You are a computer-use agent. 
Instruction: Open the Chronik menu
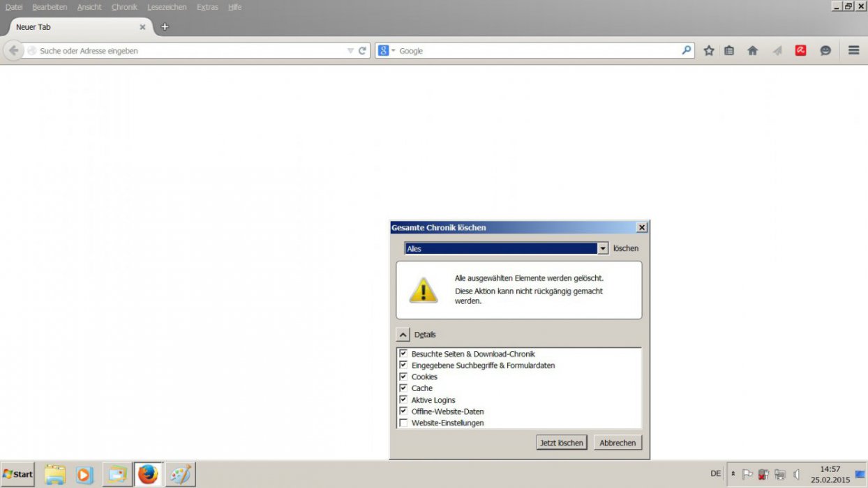[x=124, y=7]
